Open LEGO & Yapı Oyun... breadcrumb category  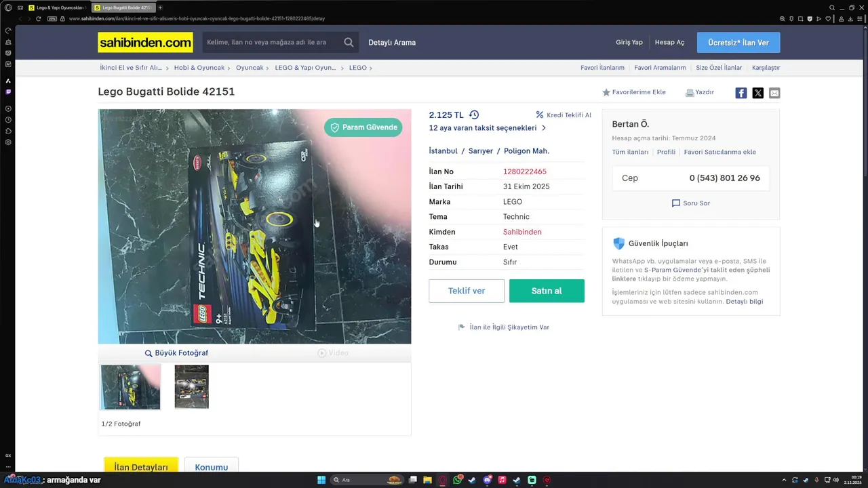point(305,68)
